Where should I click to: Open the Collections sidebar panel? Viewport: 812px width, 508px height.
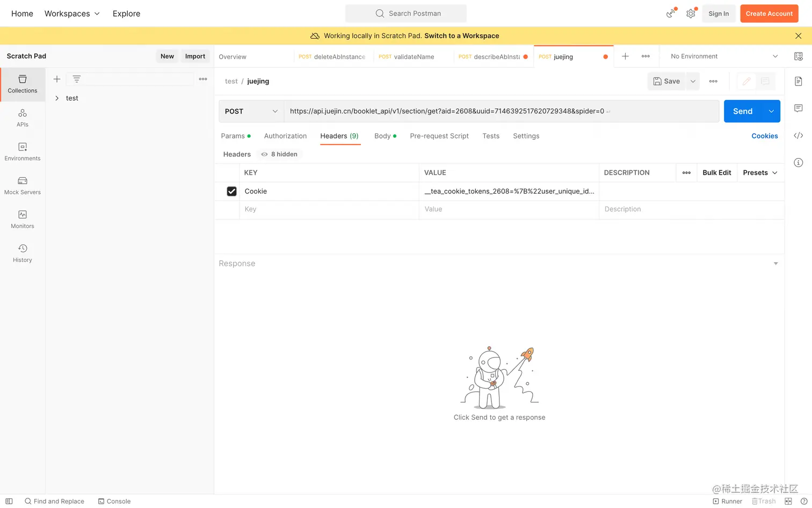[x=23, y=84]
